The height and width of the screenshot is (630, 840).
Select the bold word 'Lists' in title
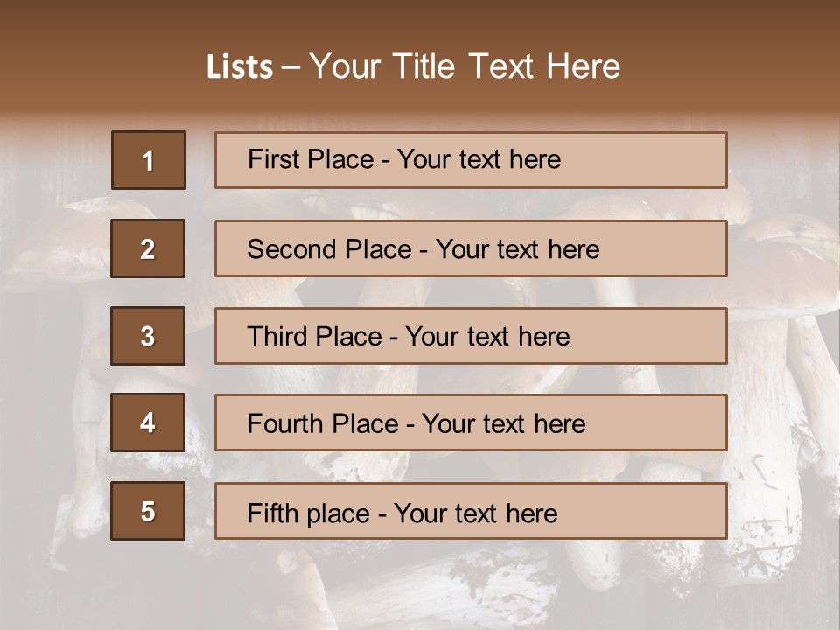pyautogui.click(x=240, y=66)
